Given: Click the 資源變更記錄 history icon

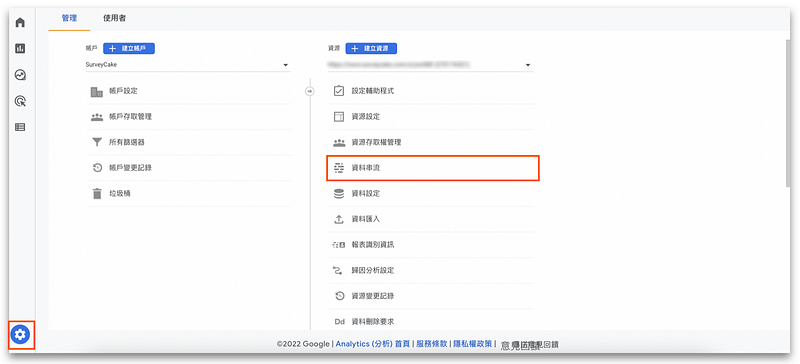Looking at the screenshot, I should click(339, 296).
